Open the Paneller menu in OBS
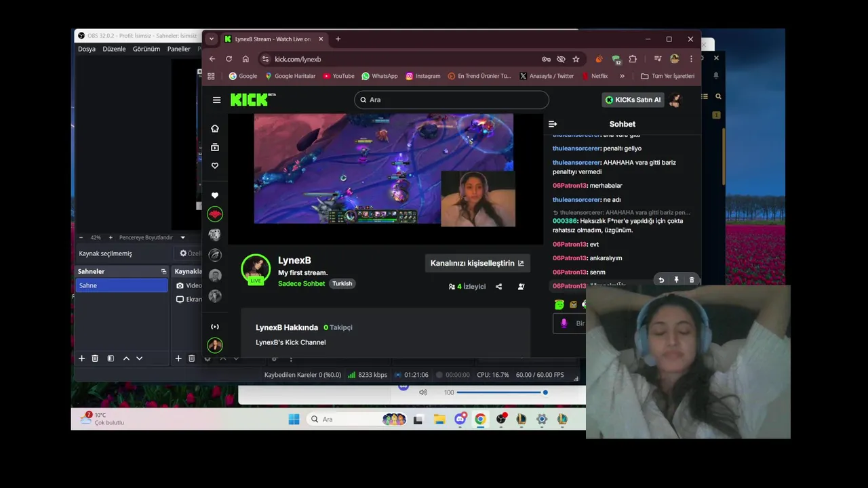The width and height of the screenshot is (868, 488). 179,49
